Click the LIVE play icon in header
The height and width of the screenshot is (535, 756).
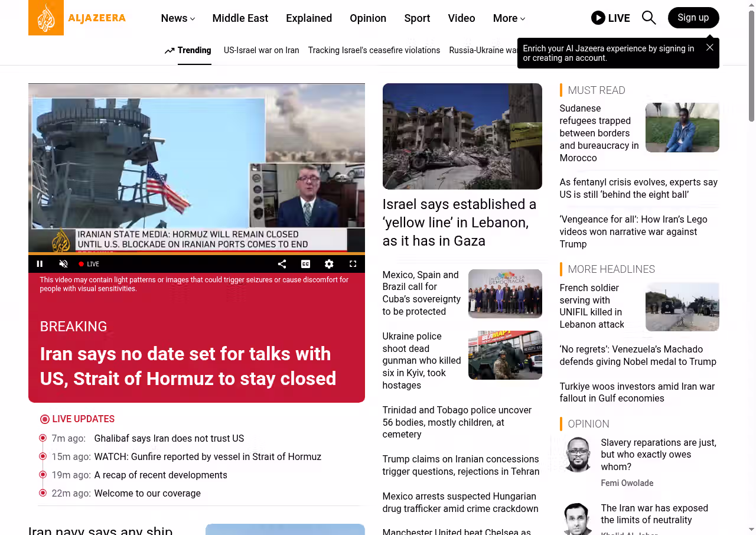(x=598, y=18)
